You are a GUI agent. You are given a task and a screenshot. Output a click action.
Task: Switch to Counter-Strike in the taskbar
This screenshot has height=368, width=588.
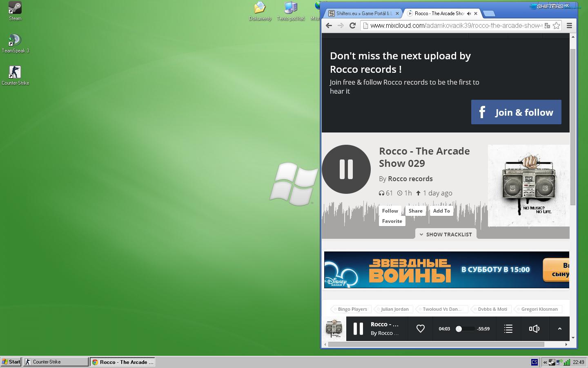(56, 362)
